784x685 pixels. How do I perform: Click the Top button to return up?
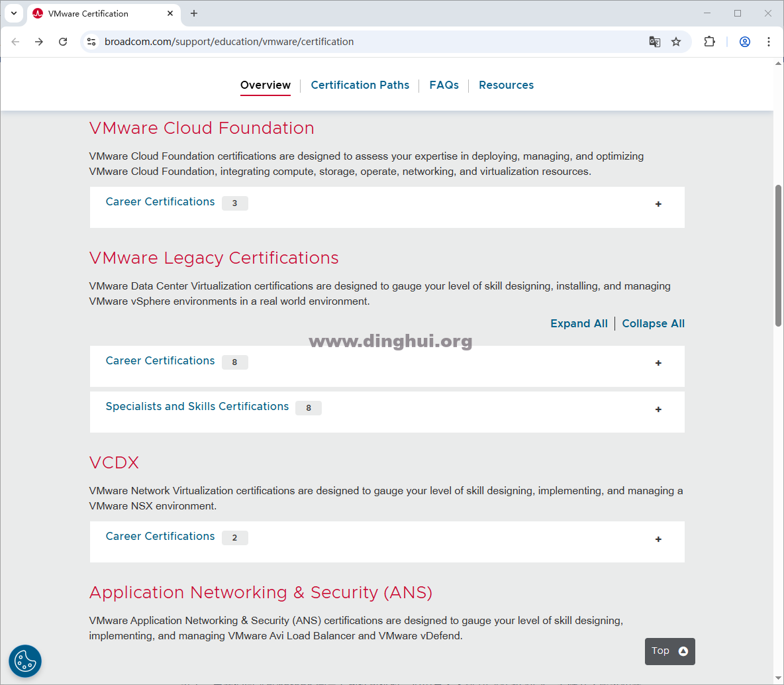[669, 651]
